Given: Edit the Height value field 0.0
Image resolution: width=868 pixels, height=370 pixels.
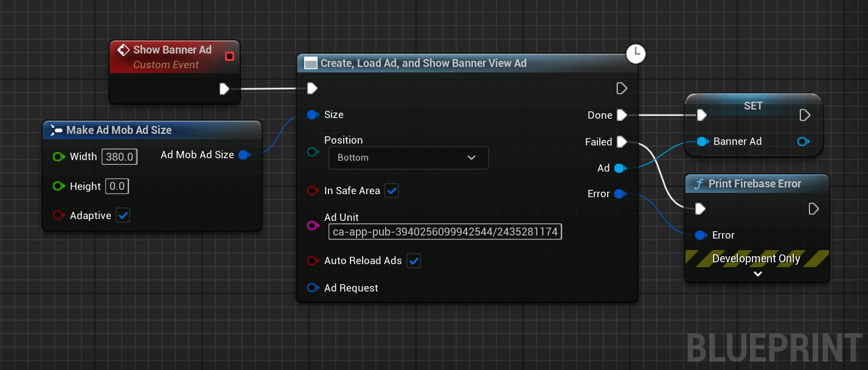Looking at the screenshot, I should [117, 186].
